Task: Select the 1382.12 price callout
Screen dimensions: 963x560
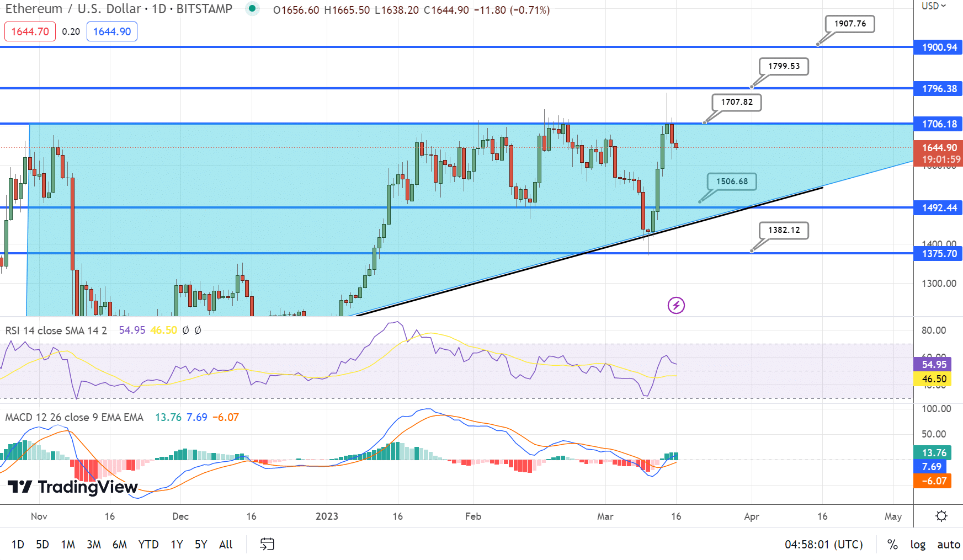Action: coord(784,230)
